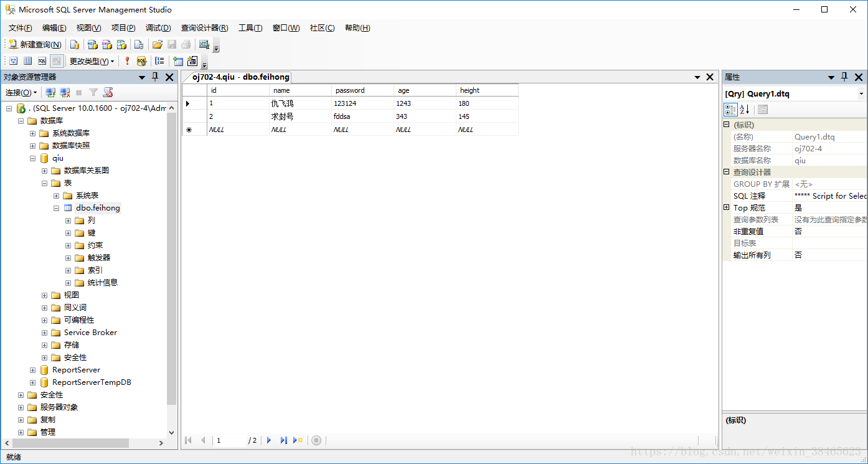This screenshot has height=464, width=868.
Task: Click the grayed property pages icon
Action: 763,110
